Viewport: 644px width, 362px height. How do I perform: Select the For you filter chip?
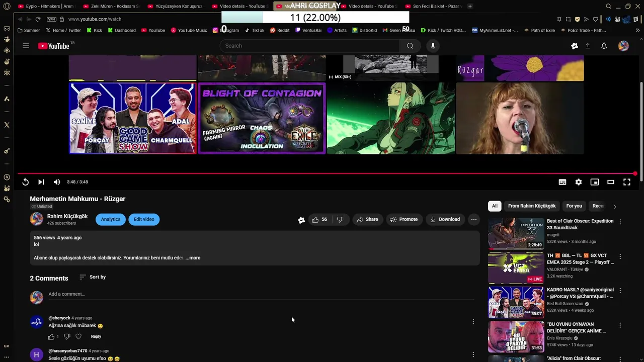[574, 206]
